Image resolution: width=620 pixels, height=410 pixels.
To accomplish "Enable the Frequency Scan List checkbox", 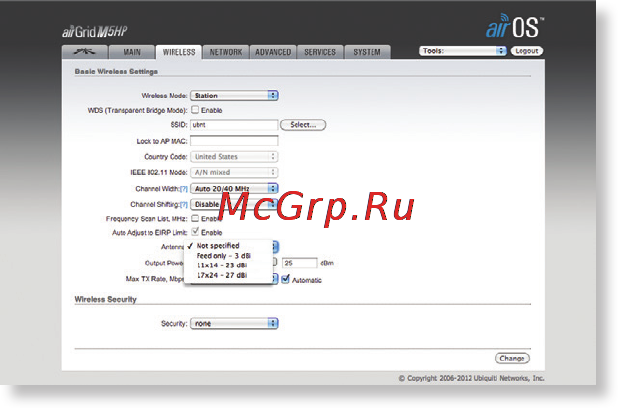I will coord(195,218).
